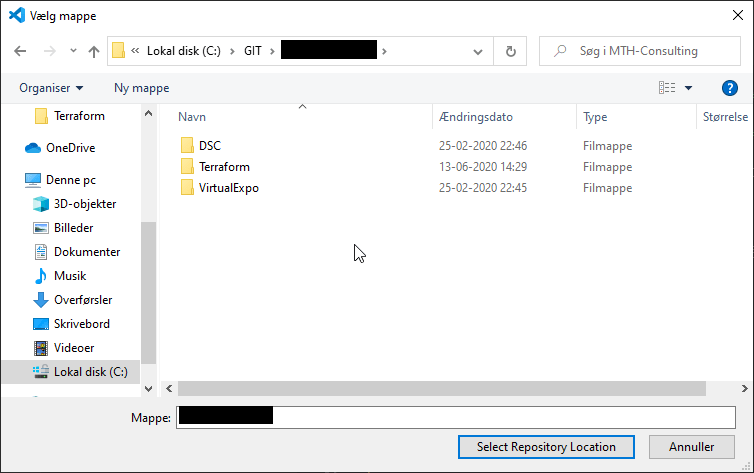Click Select Repository Location button
This screenshot has height=473, width=754.
click(546, 447)
